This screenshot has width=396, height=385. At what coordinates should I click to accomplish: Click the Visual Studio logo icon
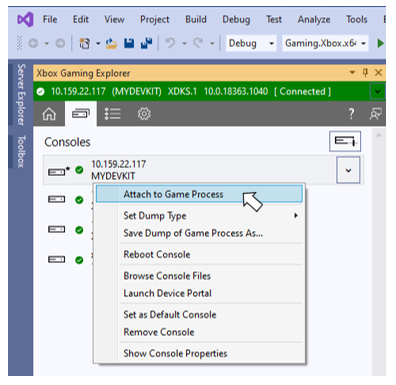25,19
